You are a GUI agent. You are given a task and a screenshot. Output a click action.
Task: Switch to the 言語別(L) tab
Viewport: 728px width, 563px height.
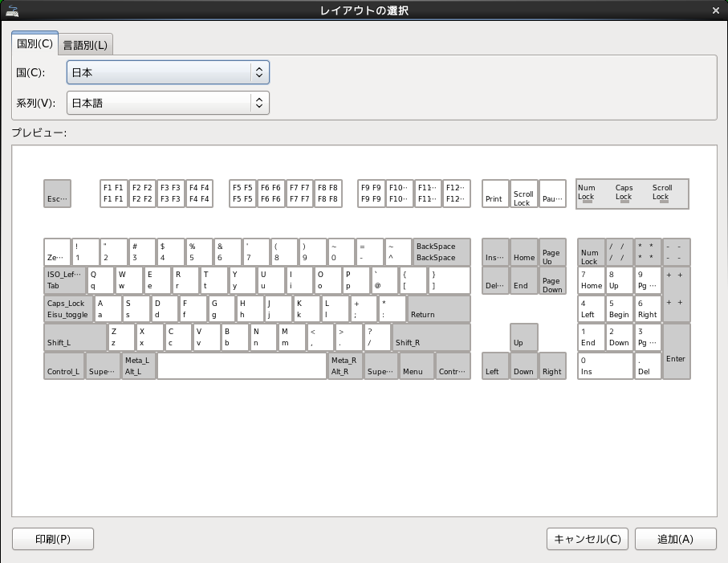coord(87,44)
